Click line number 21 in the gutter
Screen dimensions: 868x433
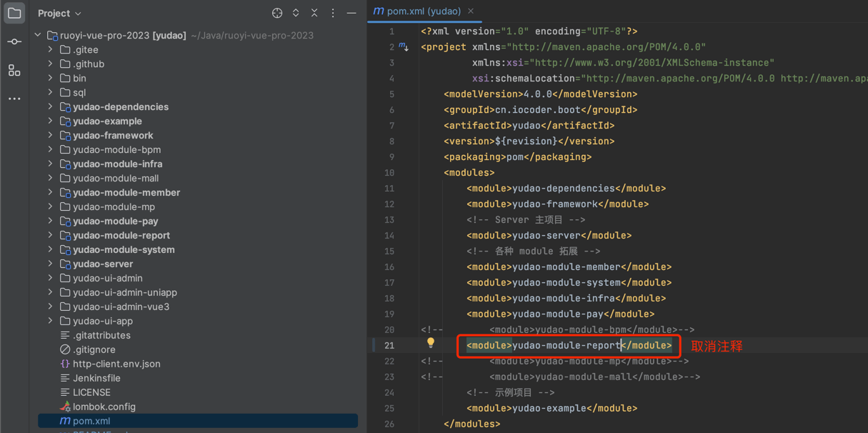pyautogui.click(x=389, y=345)
